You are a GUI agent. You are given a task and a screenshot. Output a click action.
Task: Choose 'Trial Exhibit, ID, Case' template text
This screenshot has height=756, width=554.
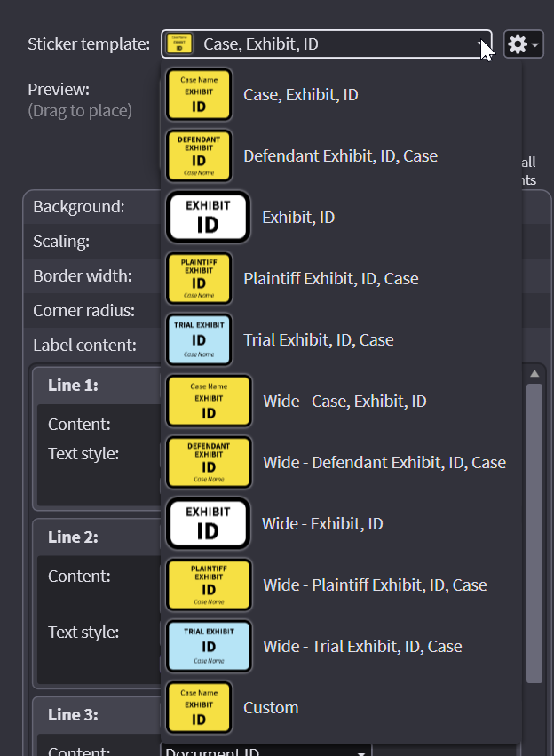coord(318,339)
